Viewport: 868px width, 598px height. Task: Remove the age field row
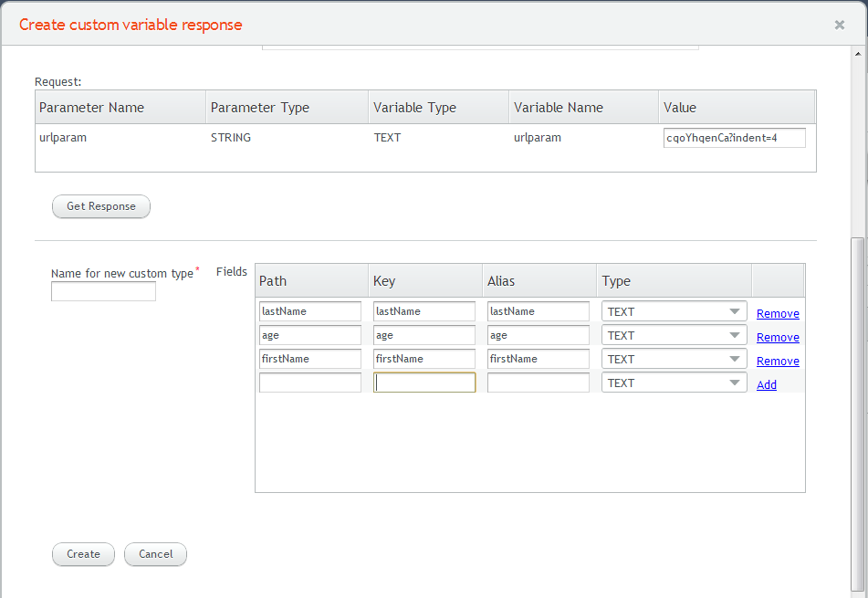point(778,337)
